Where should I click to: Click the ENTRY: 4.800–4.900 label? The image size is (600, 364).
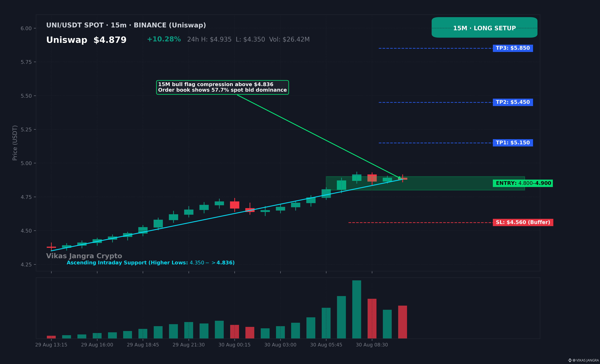pos(523,183)
